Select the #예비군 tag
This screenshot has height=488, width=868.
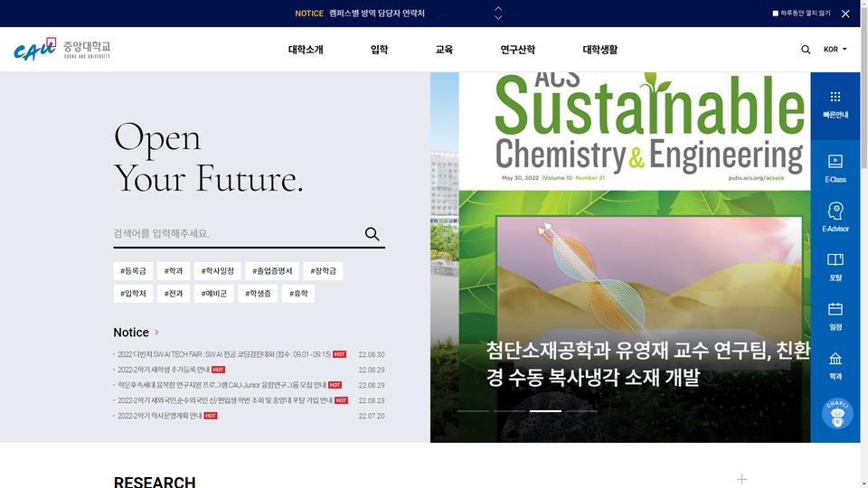coord(213,294)
